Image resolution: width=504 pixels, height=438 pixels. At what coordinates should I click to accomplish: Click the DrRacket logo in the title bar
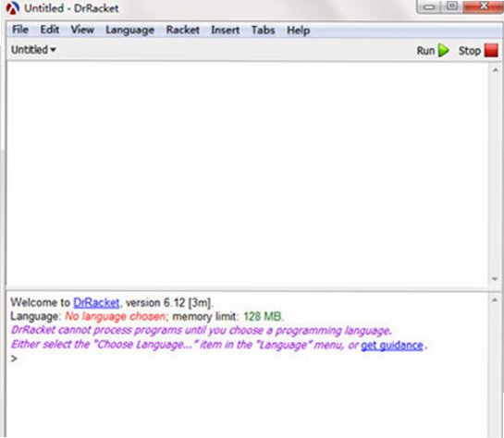(13, 8)
